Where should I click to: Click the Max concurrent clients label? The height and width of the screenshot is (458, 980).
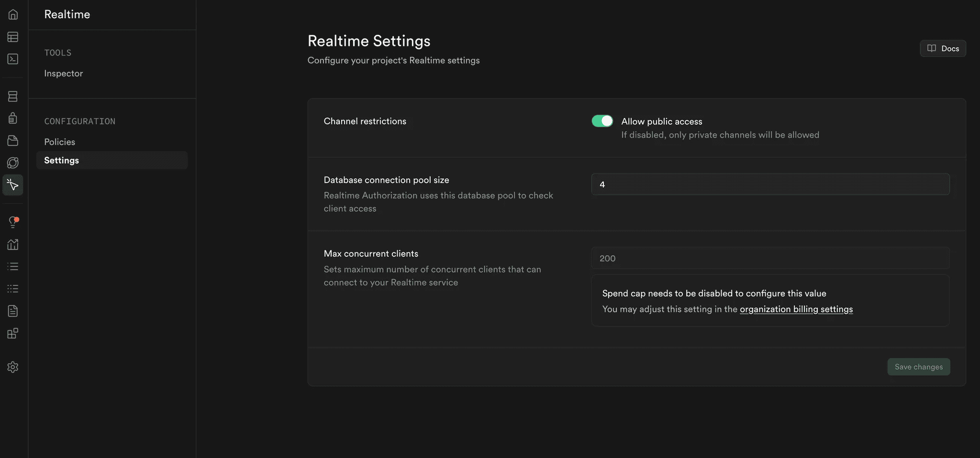371,254
